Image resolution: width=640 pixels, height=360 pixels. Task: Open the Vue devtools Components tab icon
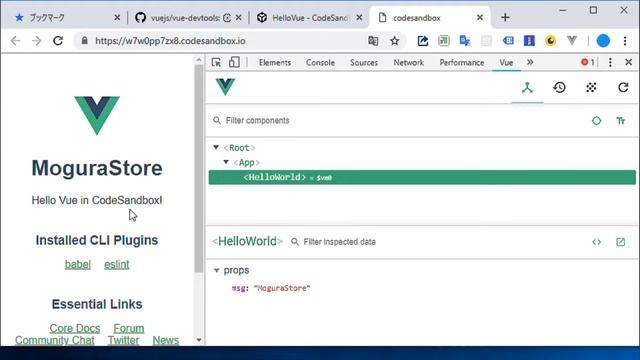[527, 87]
